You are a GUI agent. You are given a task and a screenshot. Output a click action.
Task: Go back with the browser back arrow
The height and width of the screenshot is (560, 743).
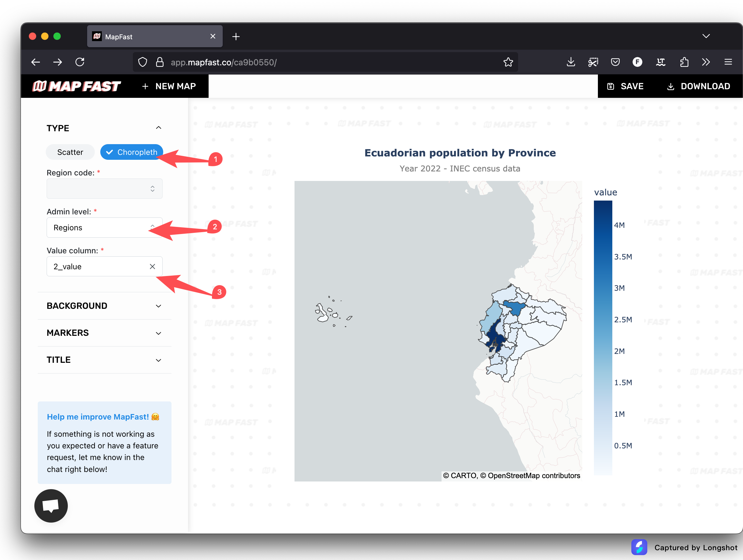coord(36,62)
